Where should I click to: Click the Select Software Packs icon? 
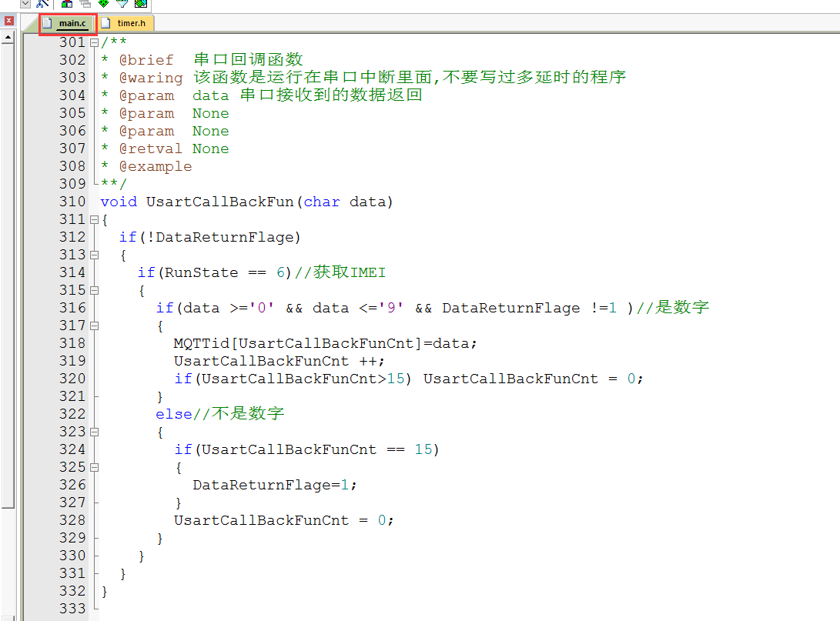coord(122,3)
